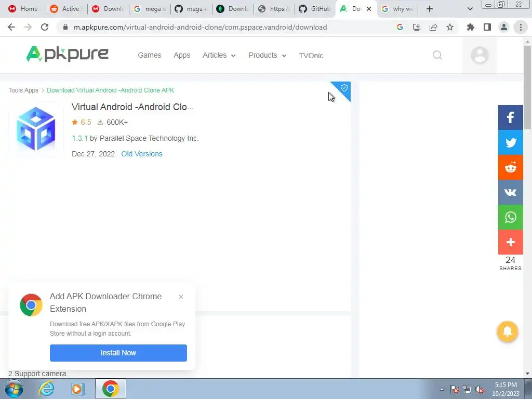532x399 pixels.
Task: Open the Tools Apps breadcrumb link
Action: tap(23, 90)
